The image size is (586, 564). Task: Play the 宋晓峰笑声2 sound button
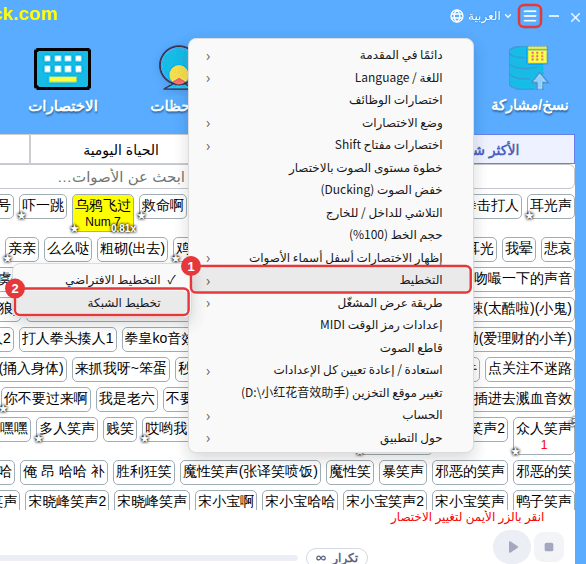coord(67,501)
